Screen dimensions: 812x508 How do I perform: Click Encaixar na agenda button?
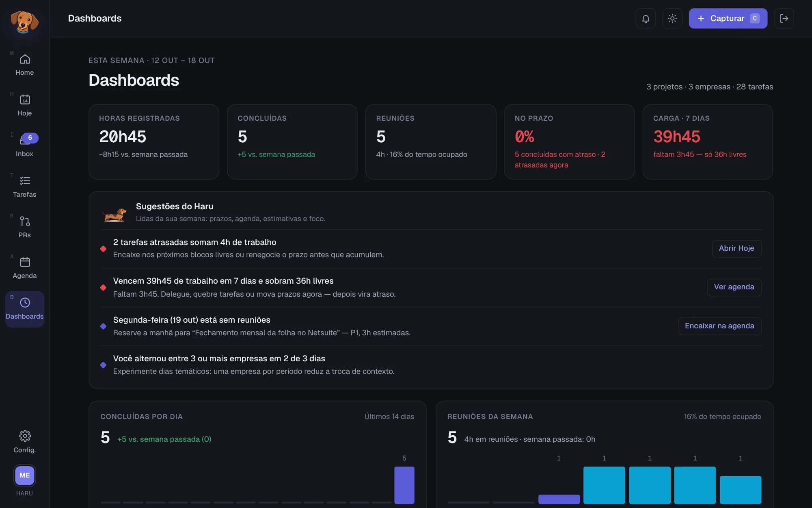pos(719,326)
